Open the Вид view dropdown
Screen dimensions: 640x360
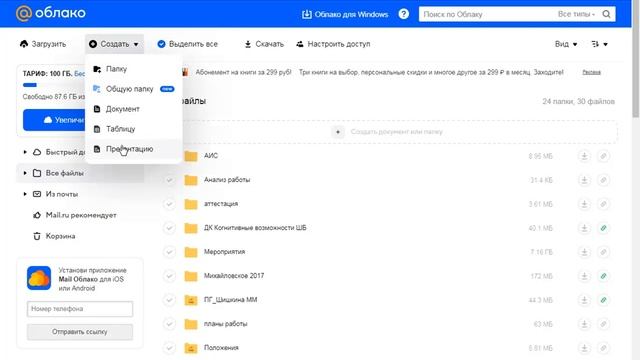pos(566,44)
